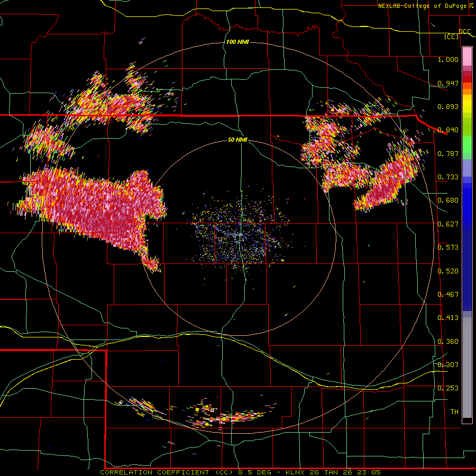The height and width of the screenshot is (476, 476).
Task: Click the 100 NMI range ring label
Action: tap(237, 42)
